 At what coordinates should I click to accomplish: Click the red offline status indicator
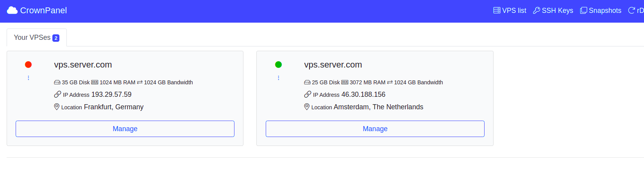(x=28, y=65)
